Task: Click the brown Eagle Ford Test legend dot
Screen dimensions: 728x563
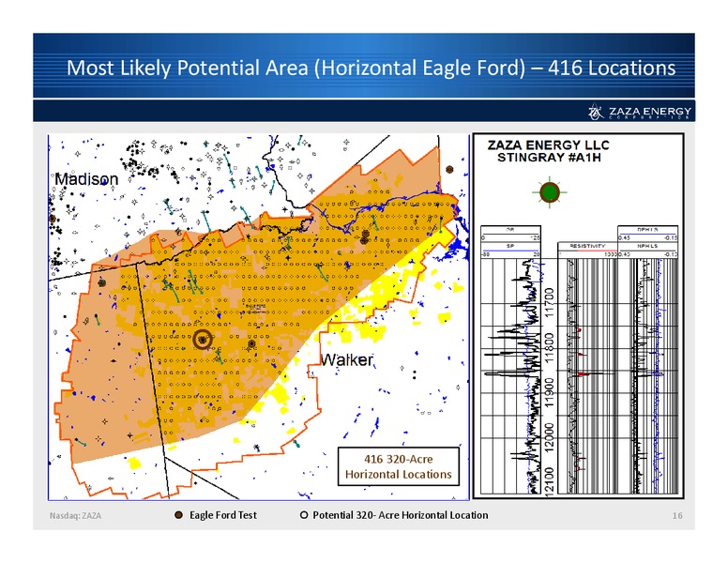Action: tap(178, 515)
